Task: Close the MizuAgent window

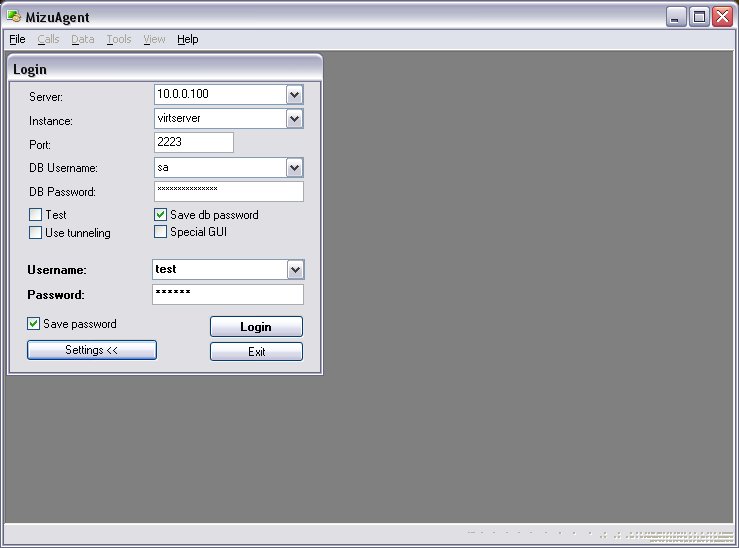Action: (723, 17)
